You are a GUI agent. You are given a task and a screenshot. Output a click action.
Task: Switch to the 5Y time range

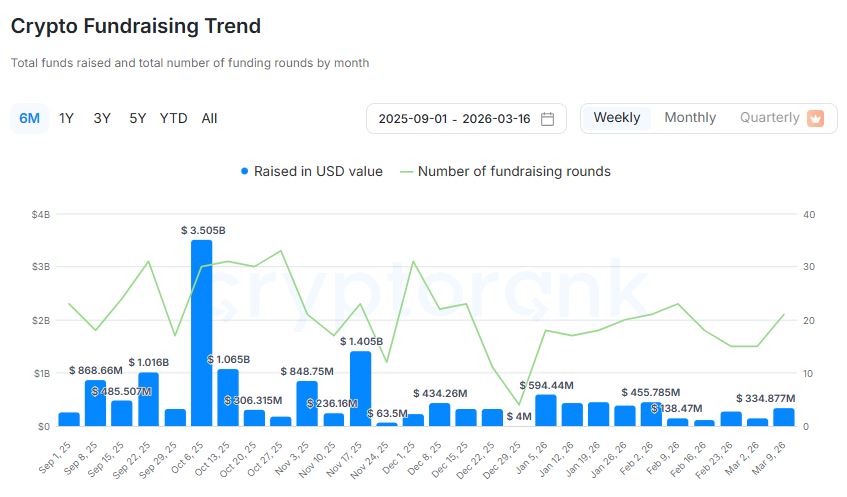click(x=137, y=118)
